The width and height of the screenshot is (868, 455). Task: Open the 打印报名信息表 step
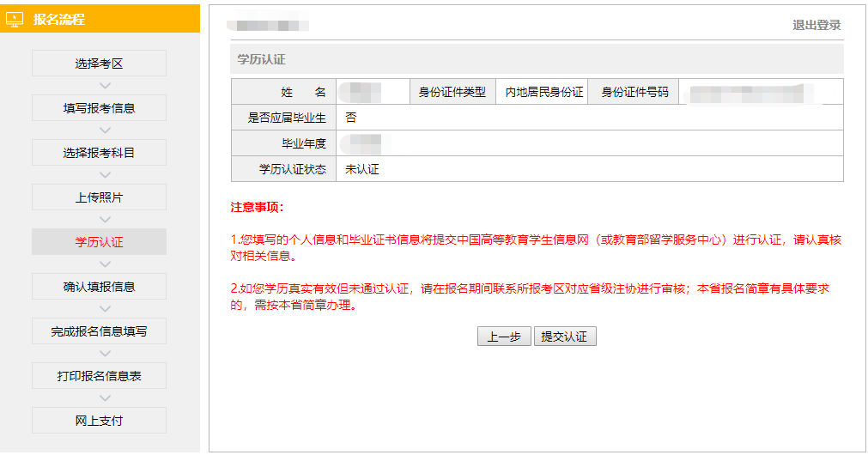99,376
